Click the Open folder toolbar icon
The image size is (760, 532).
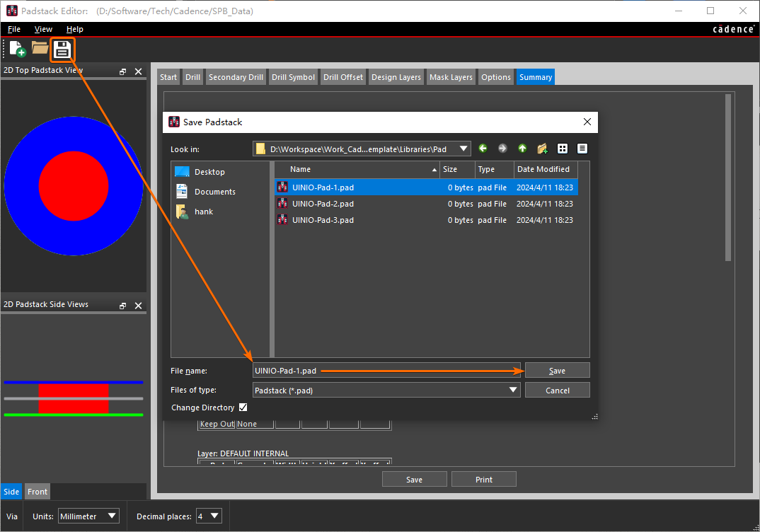point(40,49)
